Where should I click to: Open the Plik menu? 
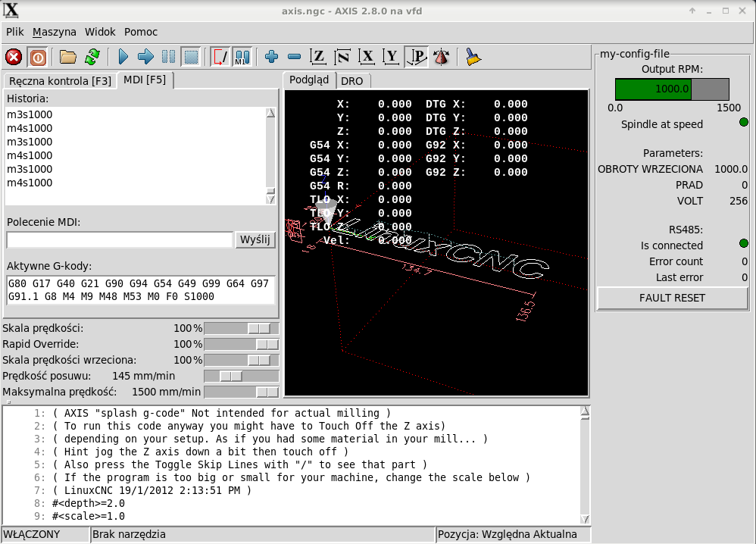coord(15,32)
